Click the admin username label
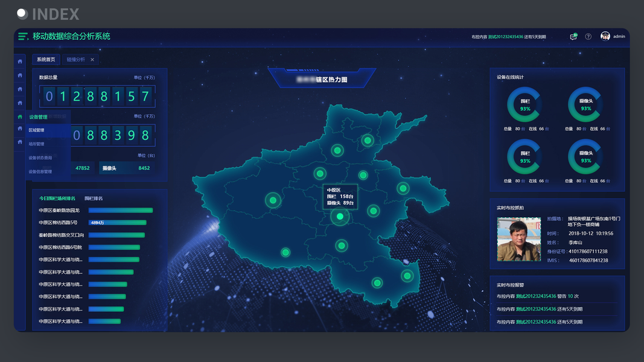 [x=619, y=37]
